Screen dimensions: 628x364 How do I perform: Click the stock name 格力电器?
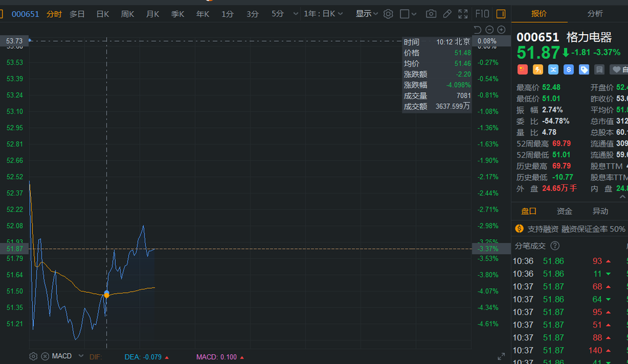pyautogui.click(x=589, y=37)
